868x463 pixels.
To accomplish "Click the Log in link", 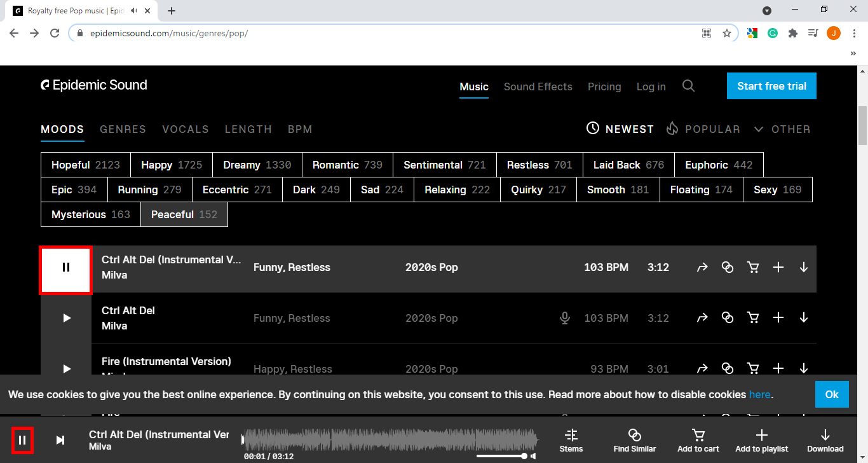I will [x=651, y=86].
